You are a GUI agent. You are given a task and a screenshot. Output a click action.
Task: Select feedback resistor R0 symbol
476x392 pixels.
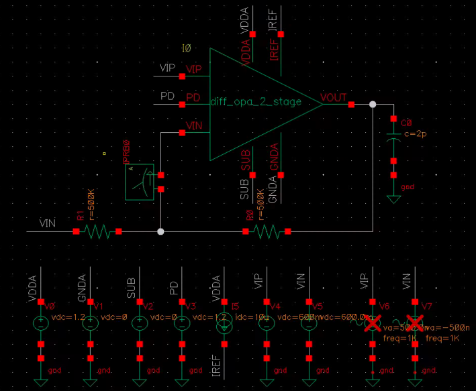pos(267,231)
